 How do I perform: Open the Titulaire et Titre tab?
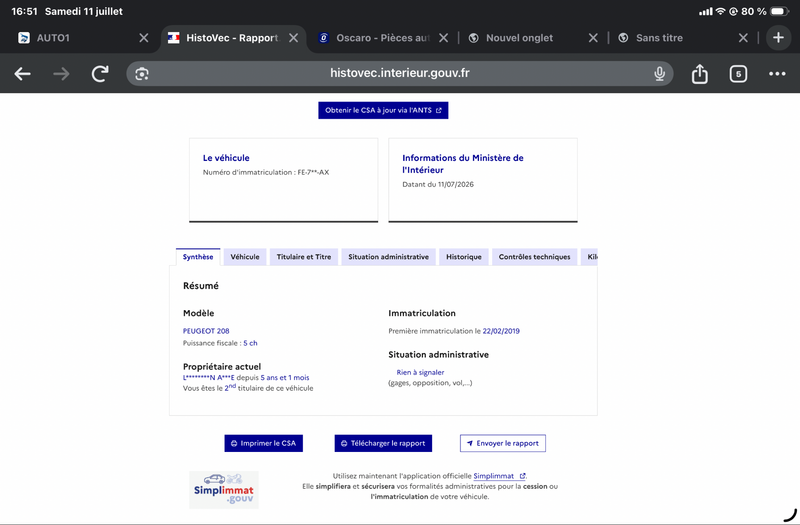[x=304, y=257]
